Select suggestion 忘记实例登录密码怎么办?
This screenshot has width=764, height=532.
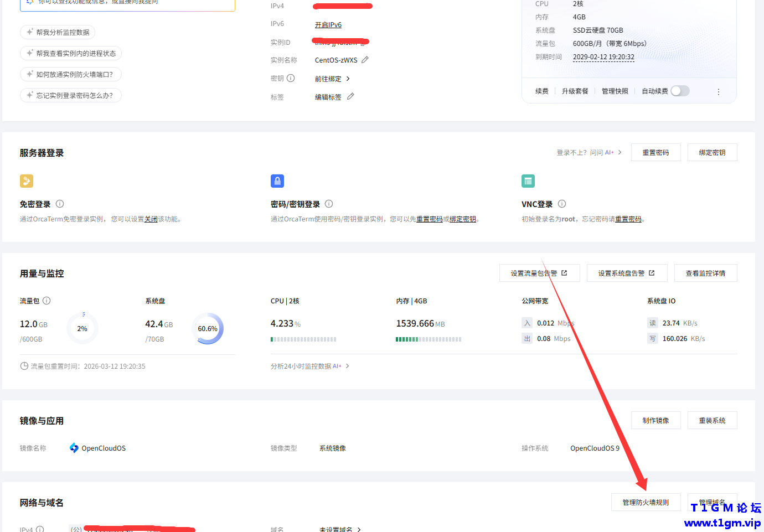point(71,95)
